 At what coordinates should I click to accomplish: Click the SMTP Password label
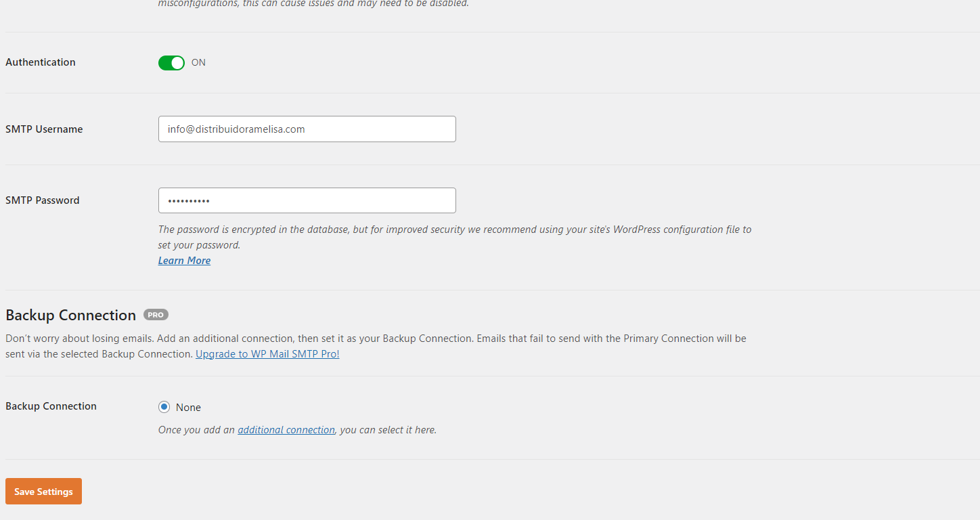(43, 200)
